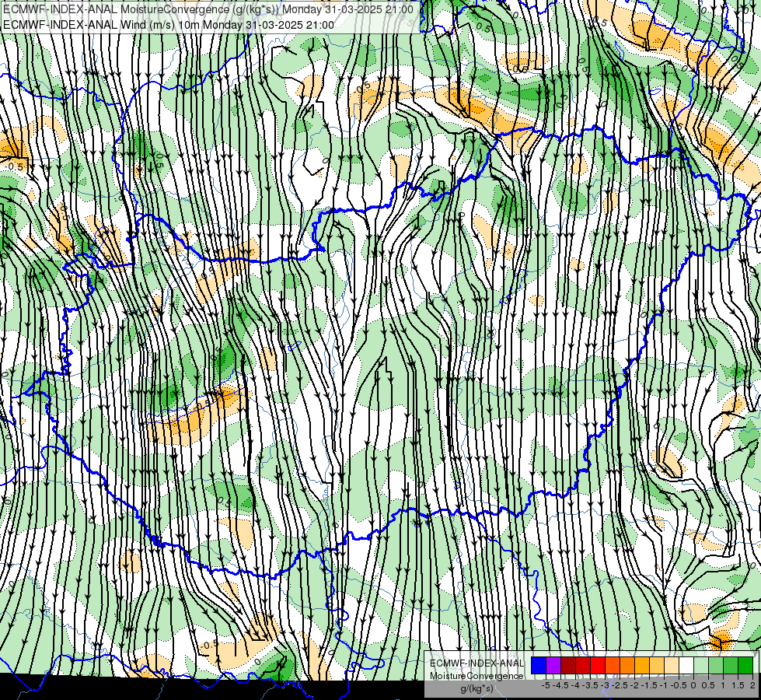This screenshot has height=700, width=761.
Task: Click the legend unit g/(kg*s)
Action: [477, 688]
